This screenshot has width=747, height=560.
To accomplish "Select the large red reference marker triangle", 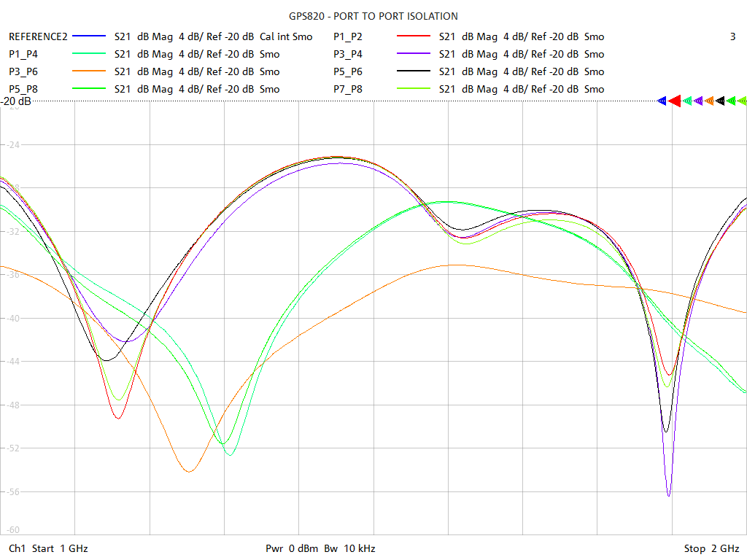I will [675, 101].
